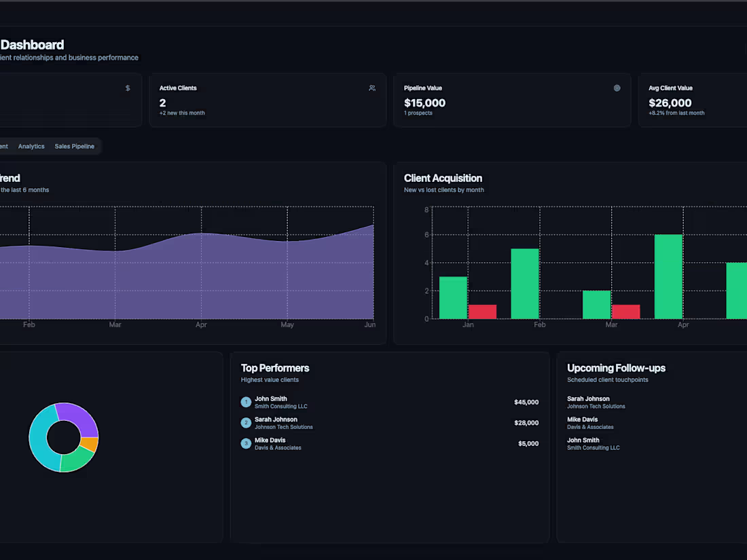This screenshot has height=560, width=747.
Task: Switch to the Analytics tab
Action: pos(31,146)
